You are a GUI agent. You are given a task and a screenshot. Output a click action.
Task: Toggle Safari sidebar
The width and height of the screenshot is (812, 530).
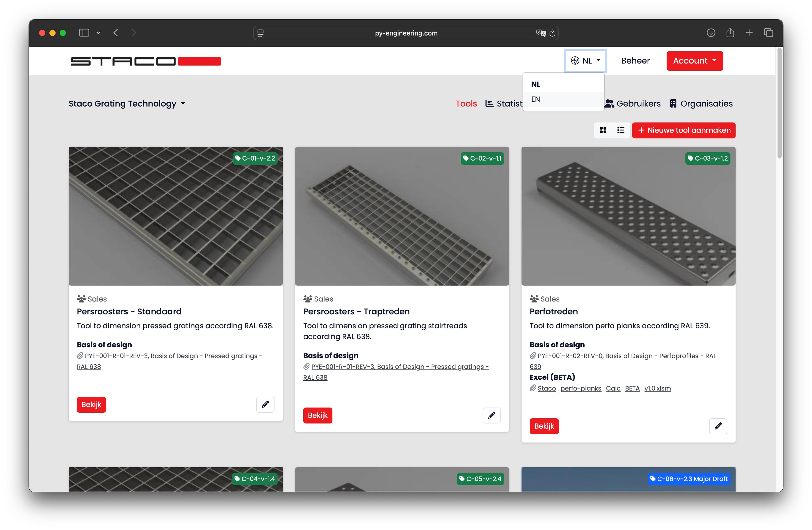84,33
